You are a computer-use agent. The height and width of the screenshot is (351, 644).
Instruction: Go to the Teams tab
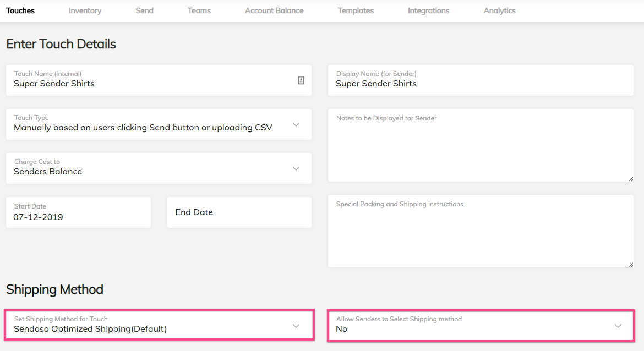click(199, 10)
